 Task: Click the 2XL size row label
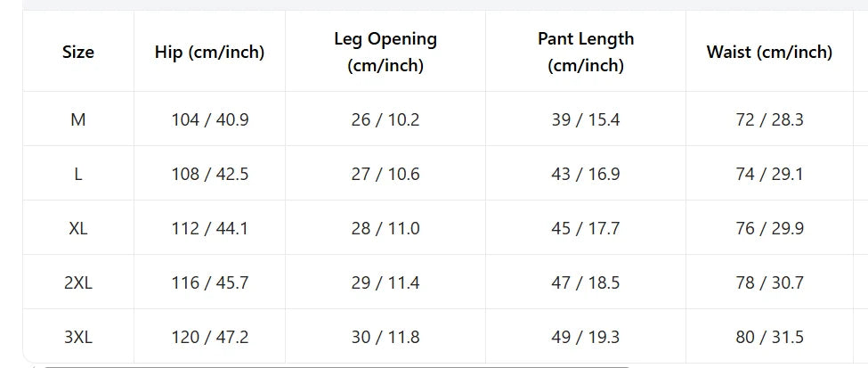pos(78,282)
